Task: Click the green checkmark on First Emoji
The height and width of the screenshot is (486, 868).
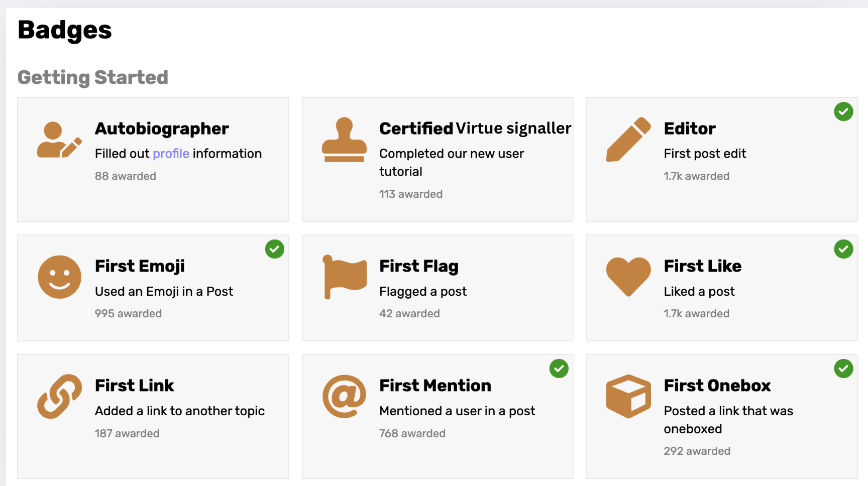Action: click(x=275, y=249)
